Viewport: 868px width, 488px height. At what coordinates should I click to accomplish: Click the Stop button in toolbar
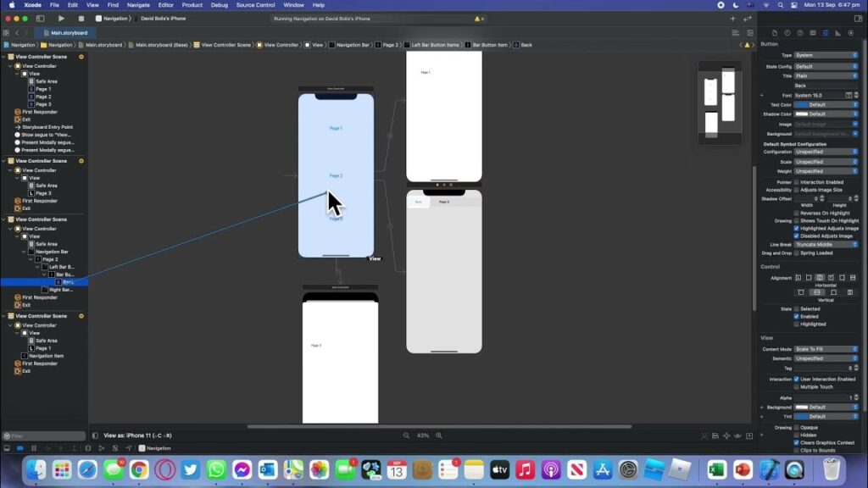pyautogui.click(x=81, y=18)
